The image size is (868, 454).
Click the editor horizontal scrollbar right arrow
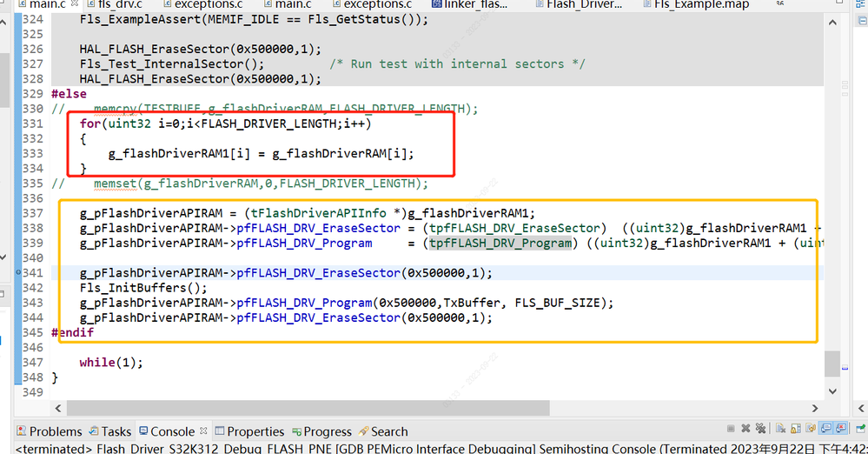click(815, 409)
